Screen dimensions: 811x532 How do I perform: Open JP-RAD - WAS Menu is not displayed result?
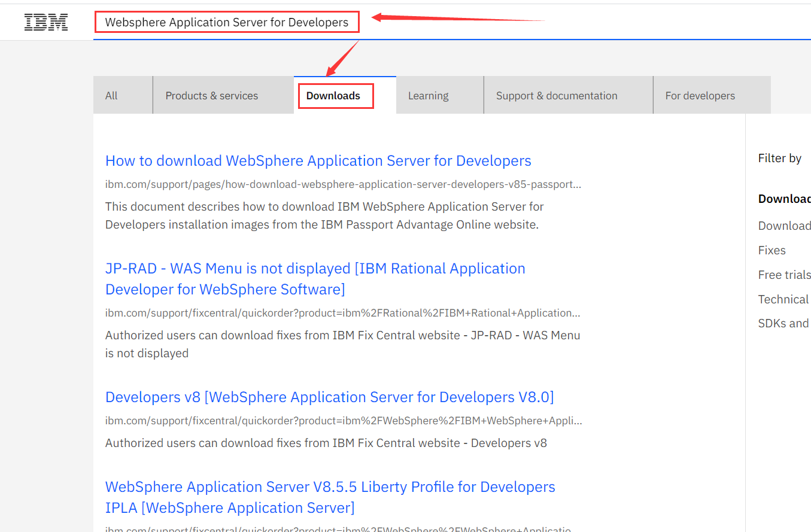click(x=315, y=279)
